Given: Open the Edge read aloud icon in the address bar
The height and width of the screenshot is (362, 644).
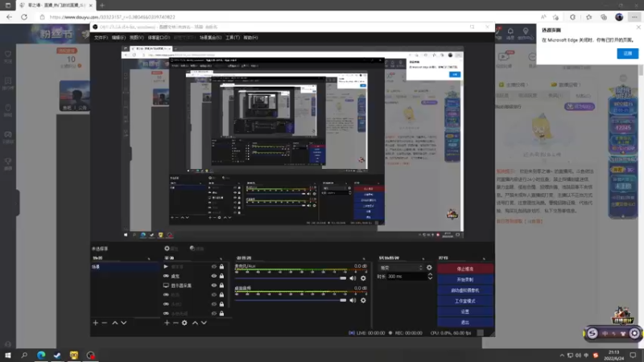Looking at the screenshot, I should (543, 17).
